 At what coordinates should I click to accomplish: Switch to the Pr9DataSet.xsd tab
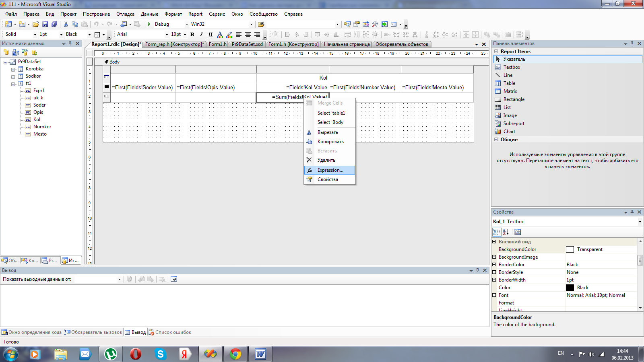[x=247, y=44]
